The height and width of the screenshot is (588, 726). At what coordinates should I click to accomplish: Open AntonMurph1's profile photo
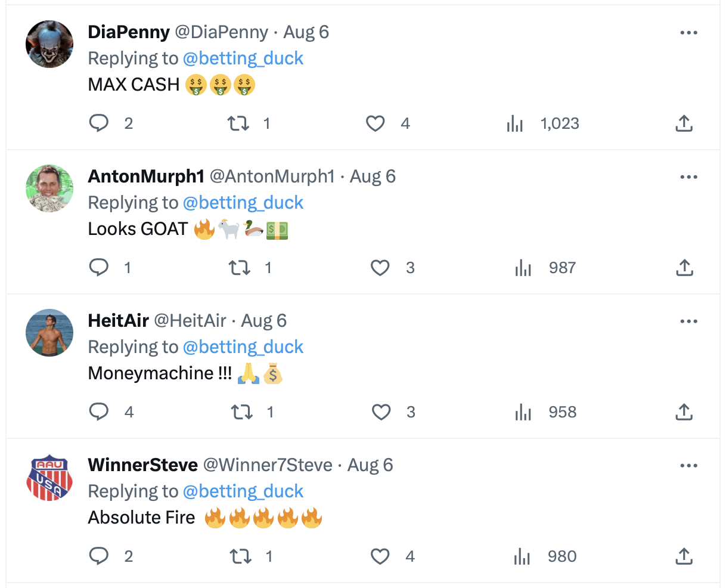[x=49, y=188]
